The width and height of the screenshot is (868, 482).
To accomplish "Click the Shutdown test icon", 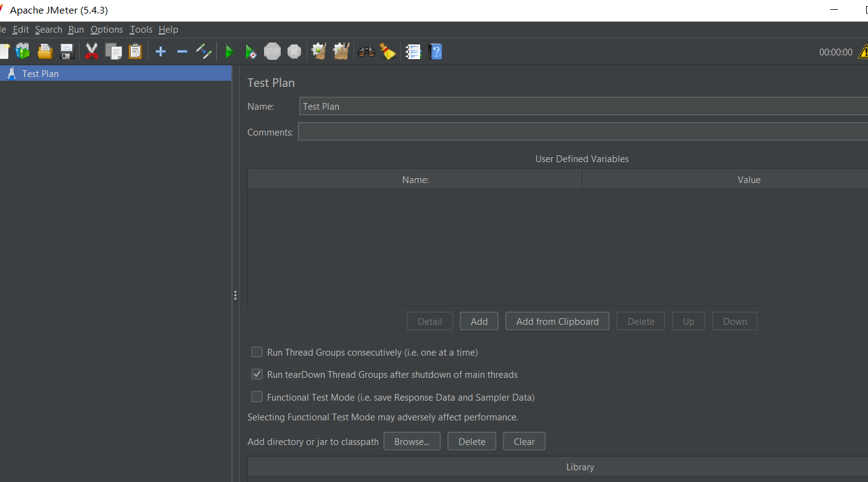I will click(294, 51).
